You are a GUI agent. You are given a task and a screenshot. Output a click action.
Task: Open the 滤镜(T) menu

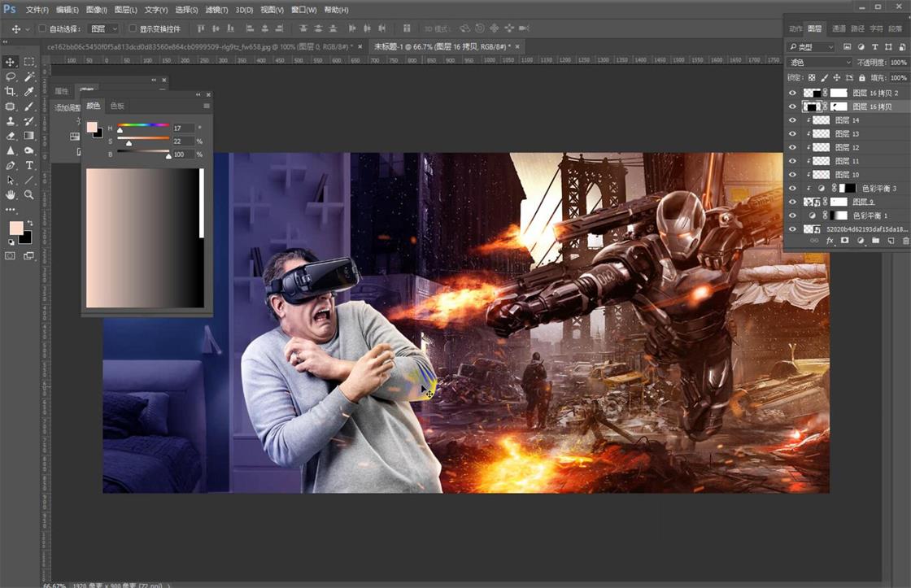coord(216,10)
